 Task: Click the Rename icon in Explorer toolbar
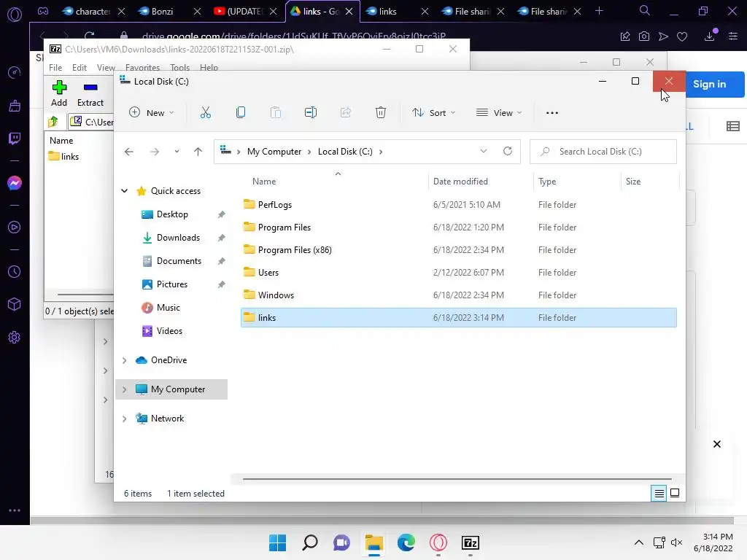(311, 113)
